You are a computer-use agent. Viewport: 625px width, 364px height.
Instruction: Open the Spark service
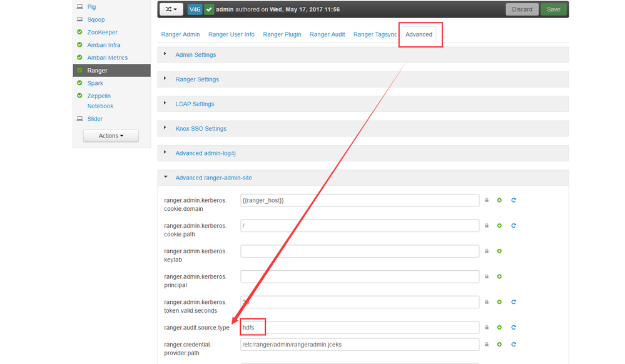(x=95, y=83)
